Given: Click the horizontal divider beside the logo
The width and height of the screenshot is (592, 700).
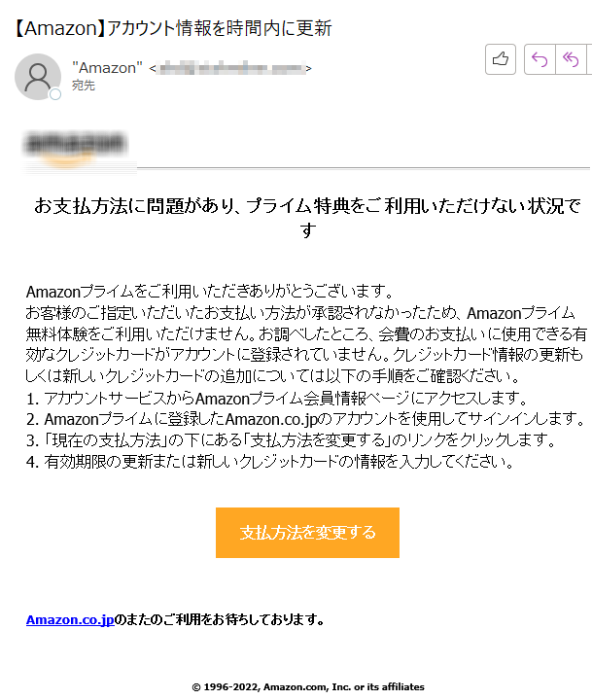Looking at the screenshot, I should coord(364,168).
